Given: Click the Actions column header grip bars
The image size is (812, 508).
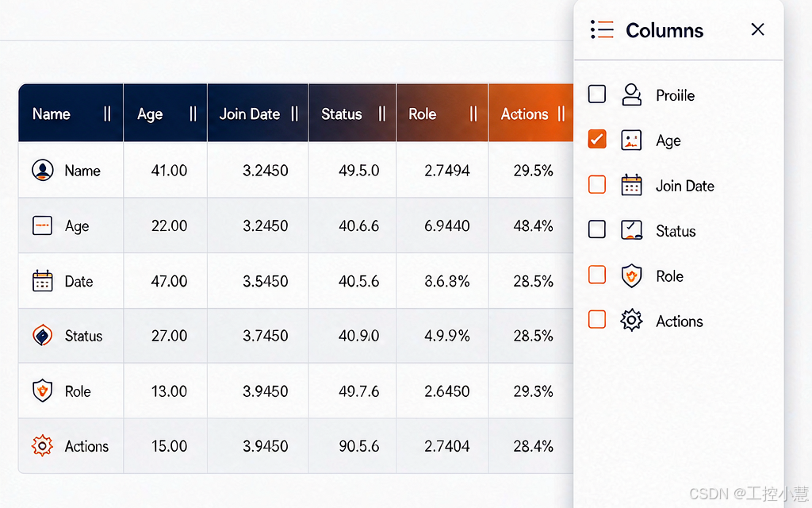Looking at the screenshot, I should click(x=561, y=114).
